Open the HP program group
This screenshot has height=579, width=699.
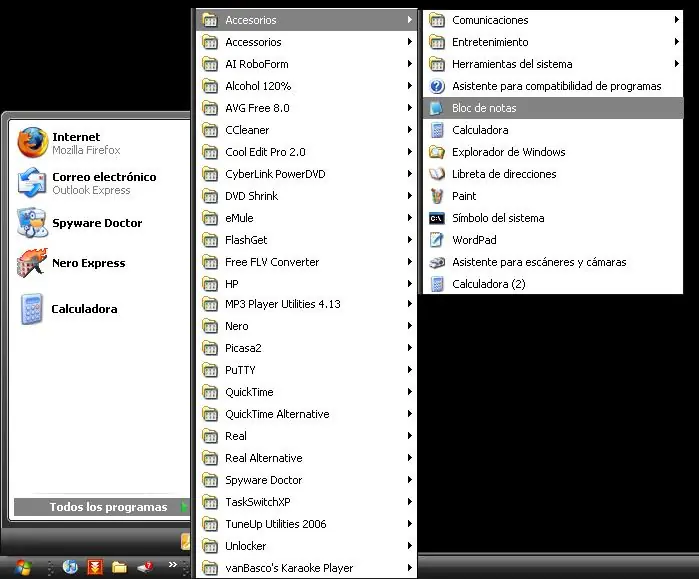tap(307, 283)
